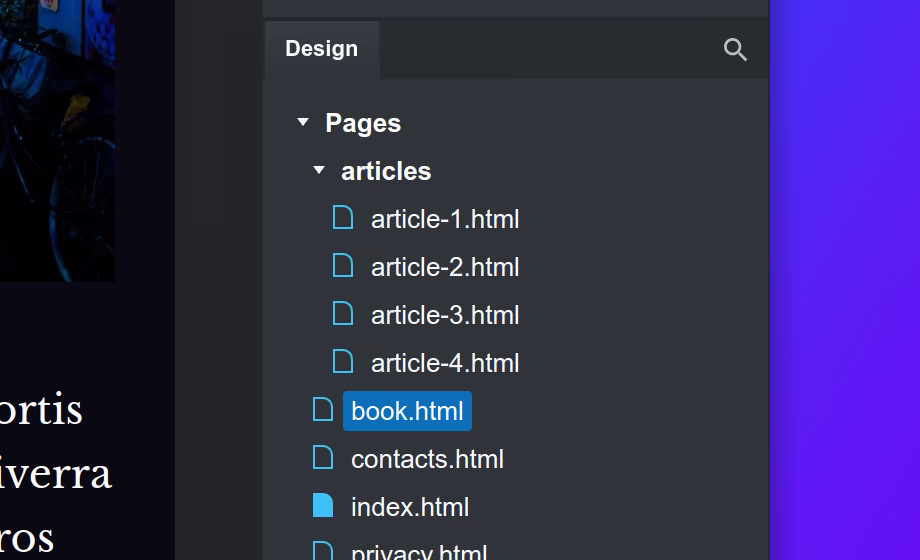Image resolution: width=920 pixels, height=560 pixels.
Task: Click the article-3.html file icon
Action: coord(343,314)
